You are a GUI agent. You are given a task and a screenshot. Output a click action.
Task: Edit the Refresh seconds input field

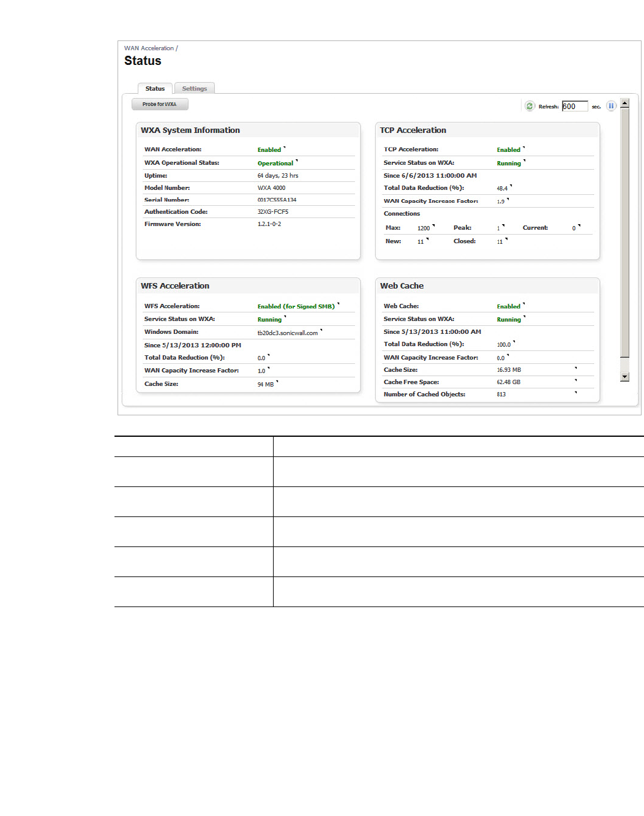(575, 106)
